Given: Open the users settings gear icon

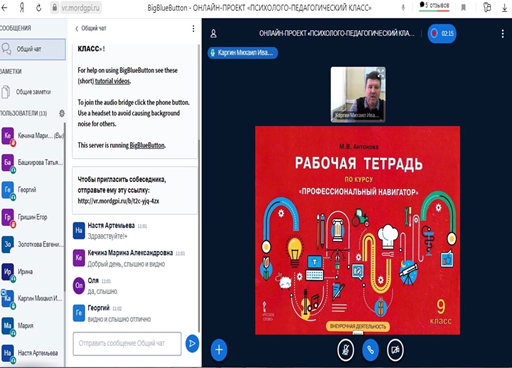Looking at the screenshot, I should 62,113.
